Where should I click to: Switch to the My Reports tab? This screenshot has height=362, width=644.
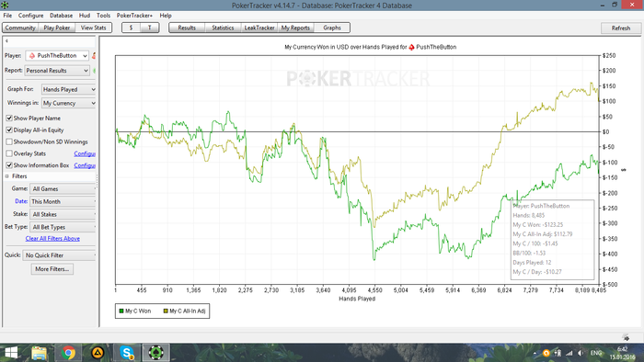295,28
